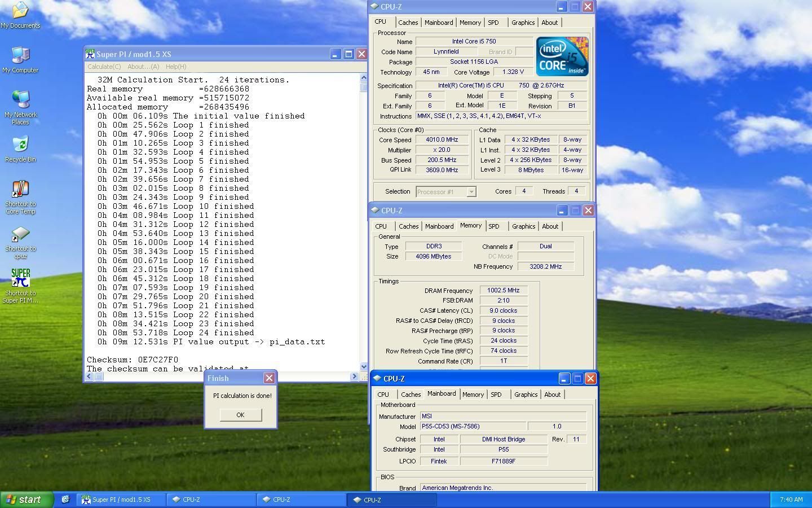Select About tab in Mainboard CPU-Z window
Screen dimensions: 812x508
[553, 395]
